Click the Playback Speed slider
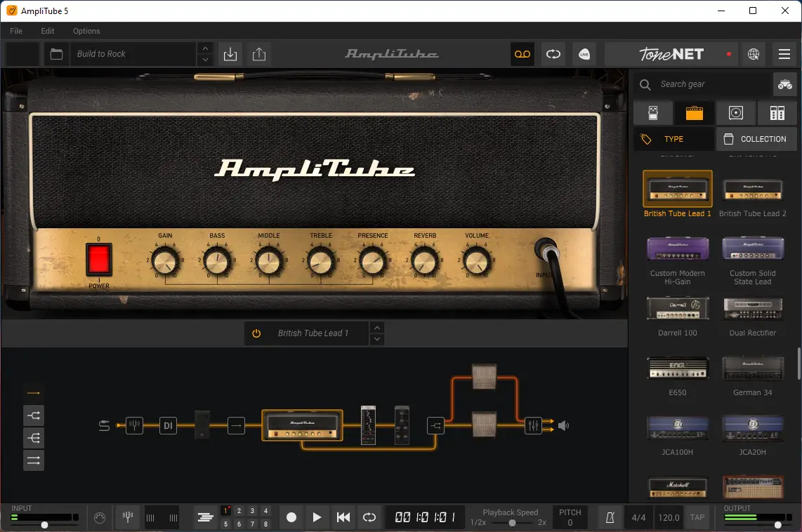The height and width of the screenshot is (532, 802). click(x=512, y=523)
